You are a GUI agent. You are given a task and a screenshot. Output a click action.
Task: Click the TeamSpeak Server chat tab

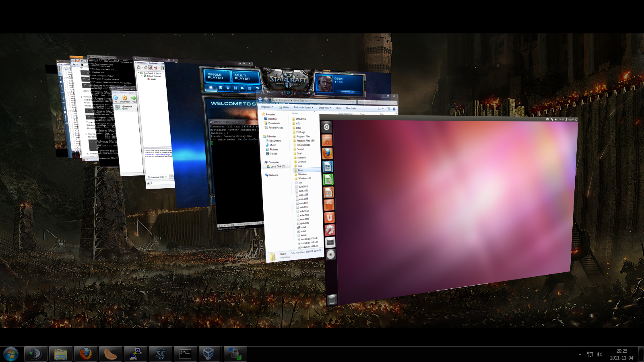tap(157, 177)
